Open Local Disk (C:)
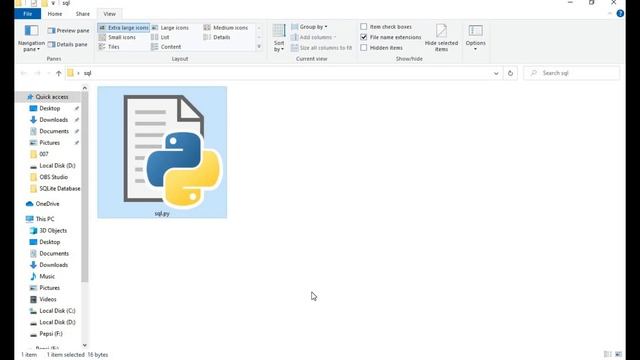 (x=57, y=311)
